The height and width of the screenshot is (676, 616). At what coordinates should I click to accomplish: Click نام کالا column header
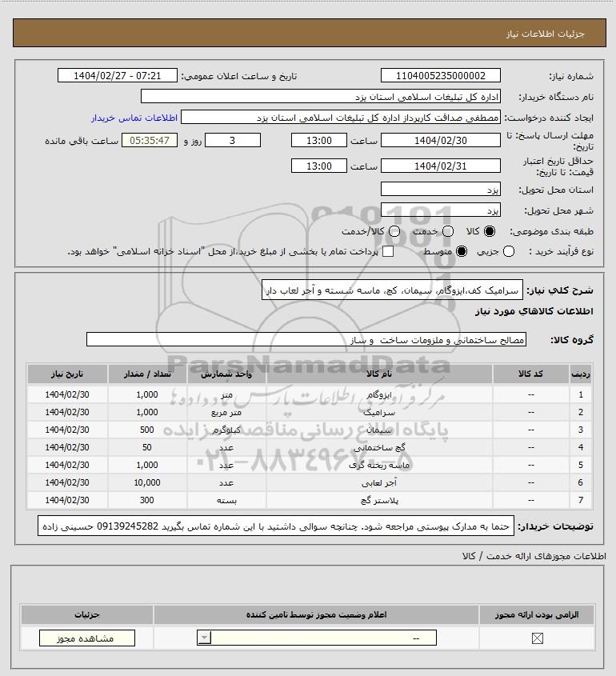(x=379, y=374)
